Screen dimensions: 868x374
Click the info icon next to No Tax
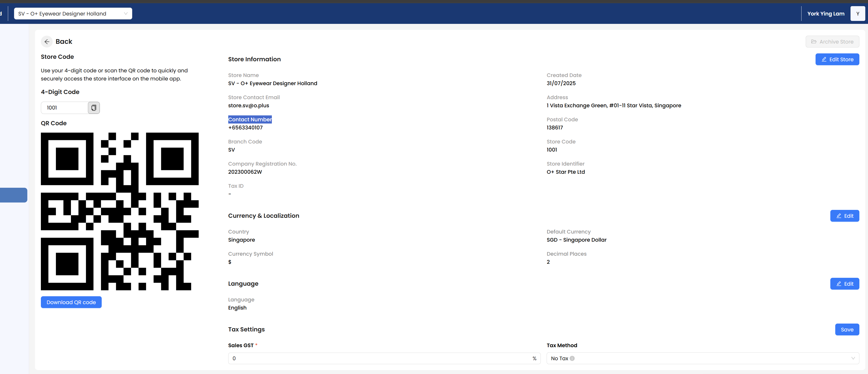(572, 358)
